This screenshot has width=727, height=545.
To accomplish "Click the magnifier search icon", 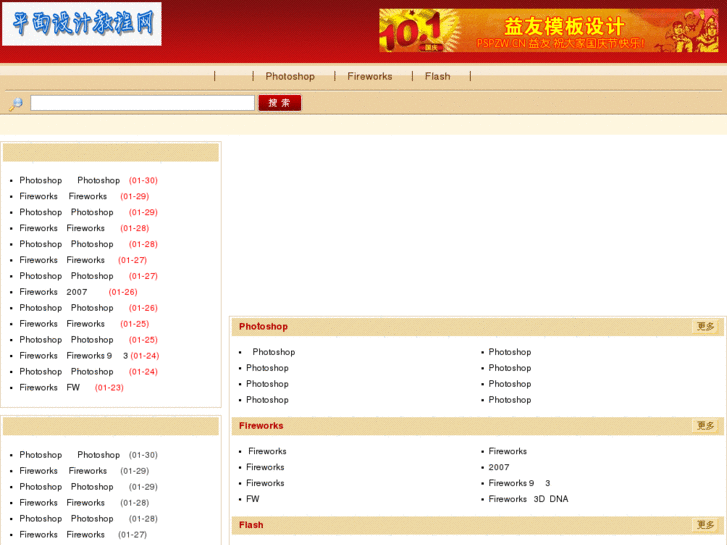I will 16,103.
